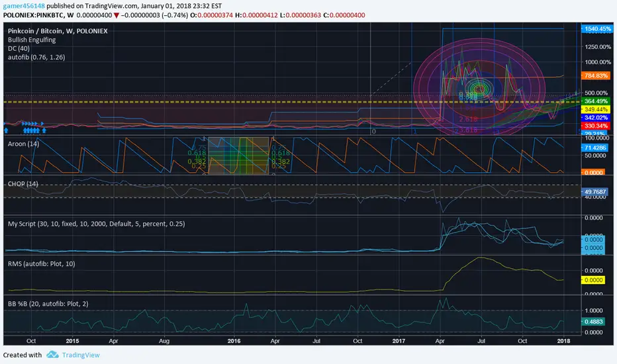Click the red 330.34% price label

(596, 126)
